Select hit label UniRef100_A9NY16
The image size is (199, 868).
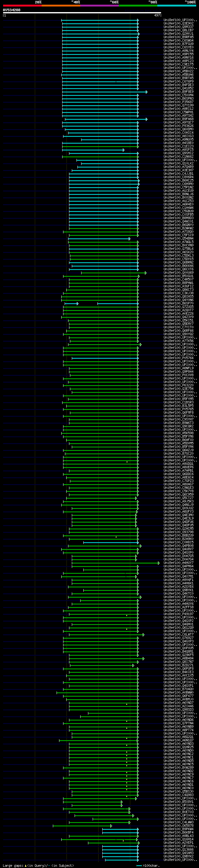click(x=179, y=58)
